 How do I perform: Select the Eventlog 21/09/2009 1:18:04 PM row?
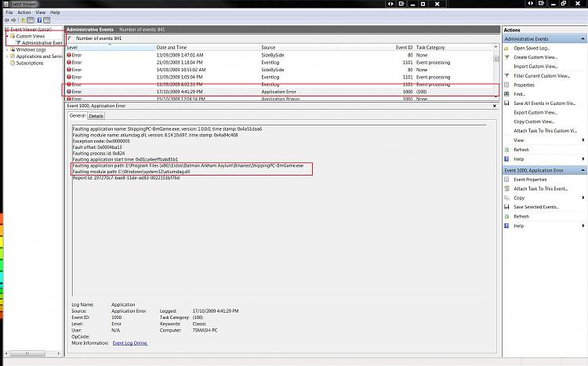click(x=281, y=62)
